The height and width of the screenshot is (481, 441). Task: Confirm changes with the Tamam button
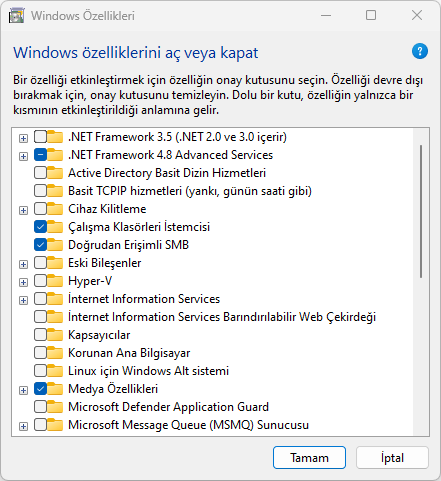[x=309, y=458]
